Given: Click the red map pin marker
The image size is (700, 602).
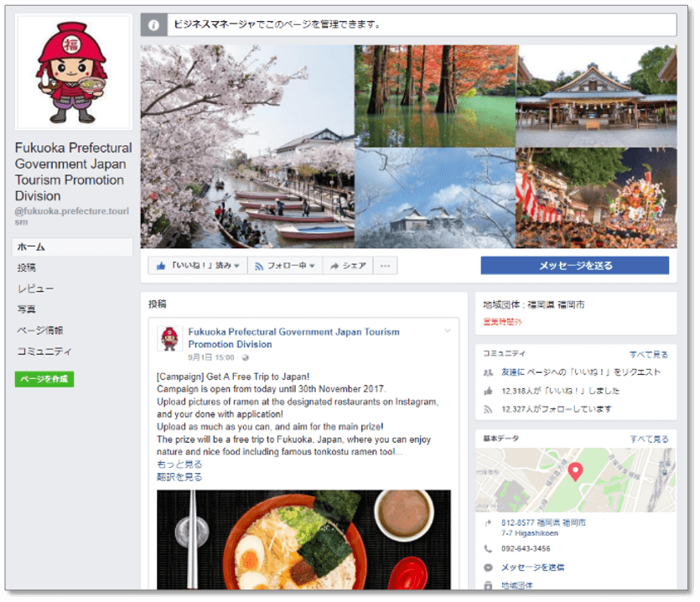Looking at the screenshot, I should click(x=575, y=471).
